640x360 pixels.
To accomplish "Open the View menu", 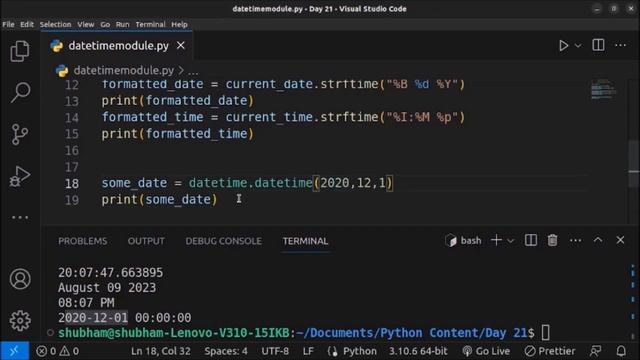I will (86, 24).
